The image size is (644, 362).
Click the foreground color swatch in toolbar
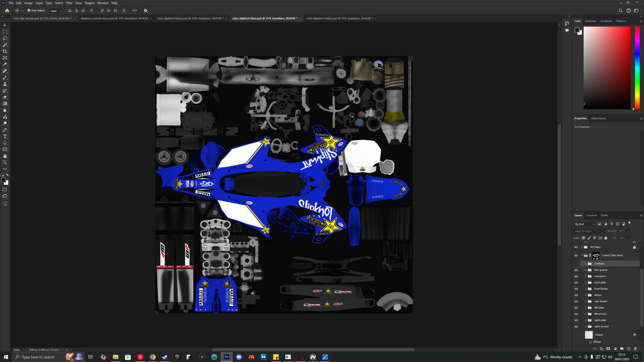pyautogui.click(x=4, y=180)
